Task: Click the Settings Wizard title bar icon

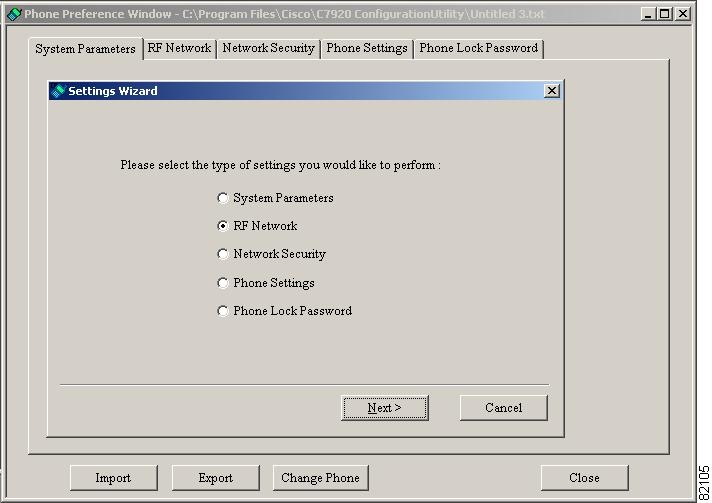Action: click(58, 91)
